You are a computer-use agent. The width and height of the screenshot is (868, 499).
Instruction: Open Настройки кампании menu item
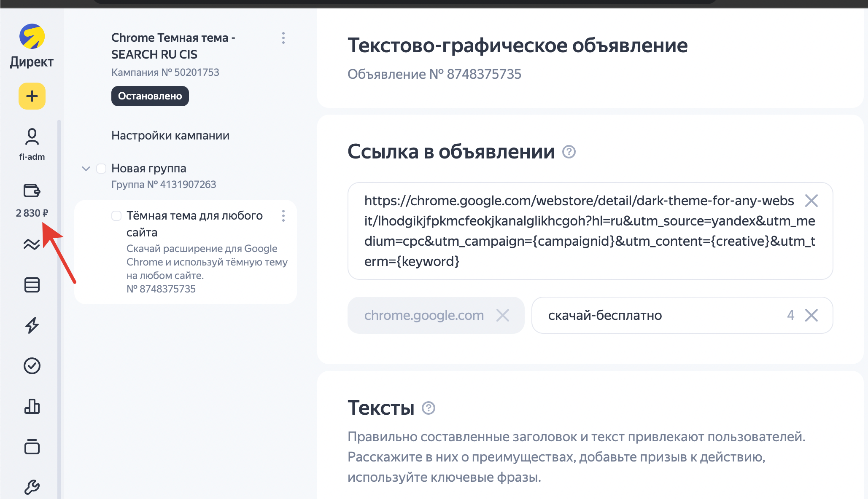tap(170, 136)
